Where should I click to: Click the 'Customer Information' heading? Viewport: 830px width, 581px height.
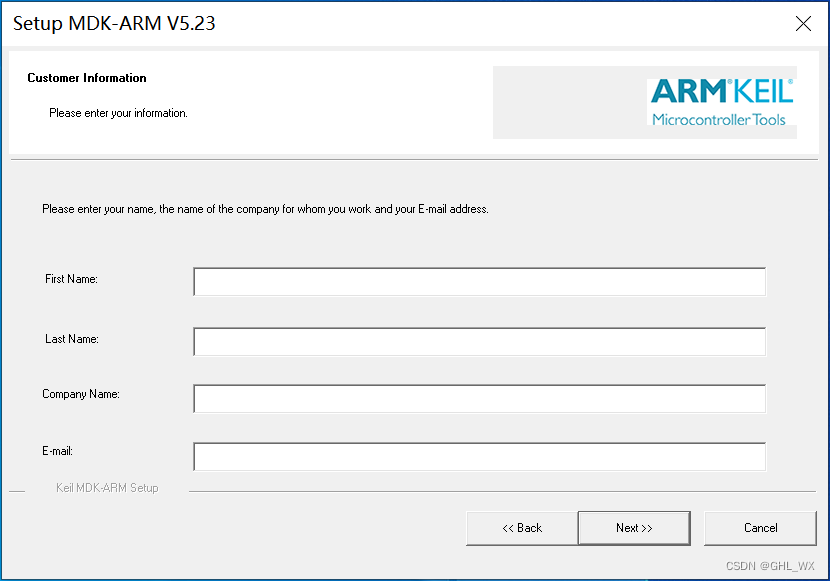pos(87,78)
